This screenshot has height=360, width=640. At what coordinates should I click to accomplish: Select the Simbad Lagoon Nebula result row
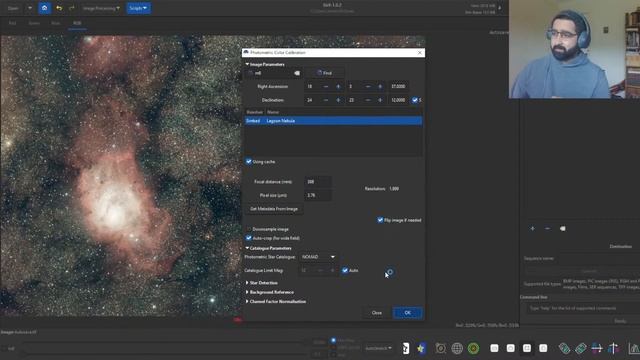(333, 121)
